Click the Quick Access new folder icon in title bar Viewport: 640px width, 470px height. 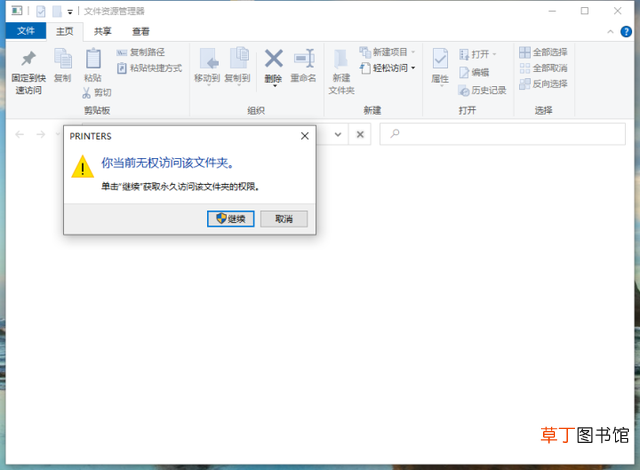click(x=57, y=11)
